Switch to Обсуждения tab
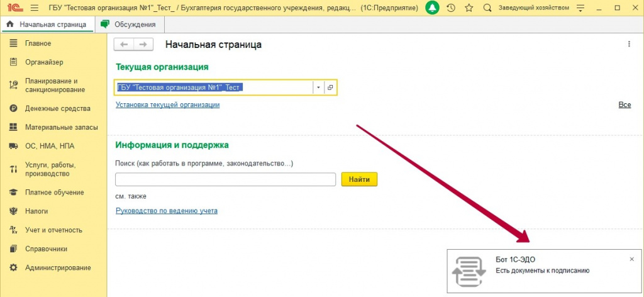This screenshot has width=644, height=297. [130, 25]
